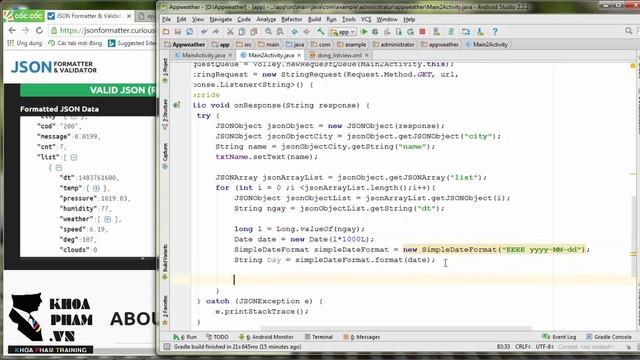Open the Captures sidebar tab
This screenshot has height=360, width=640.
165,156
